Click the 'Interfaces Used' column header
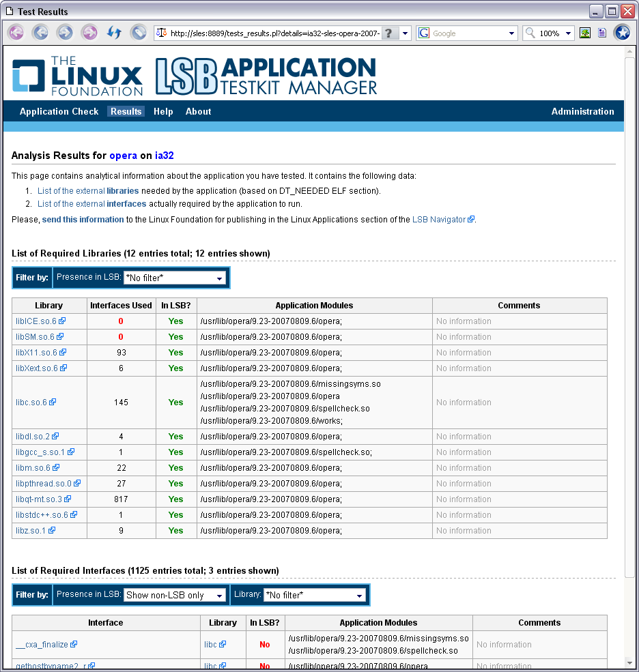 (121, 305)
